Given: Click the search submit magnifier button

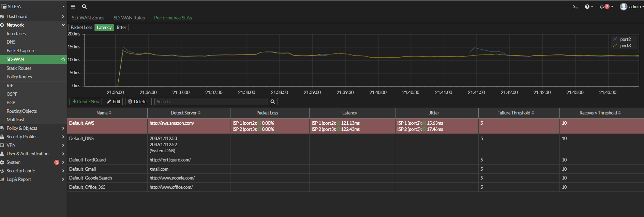Looking at the screenshot, I should click(x=273, y=102).
